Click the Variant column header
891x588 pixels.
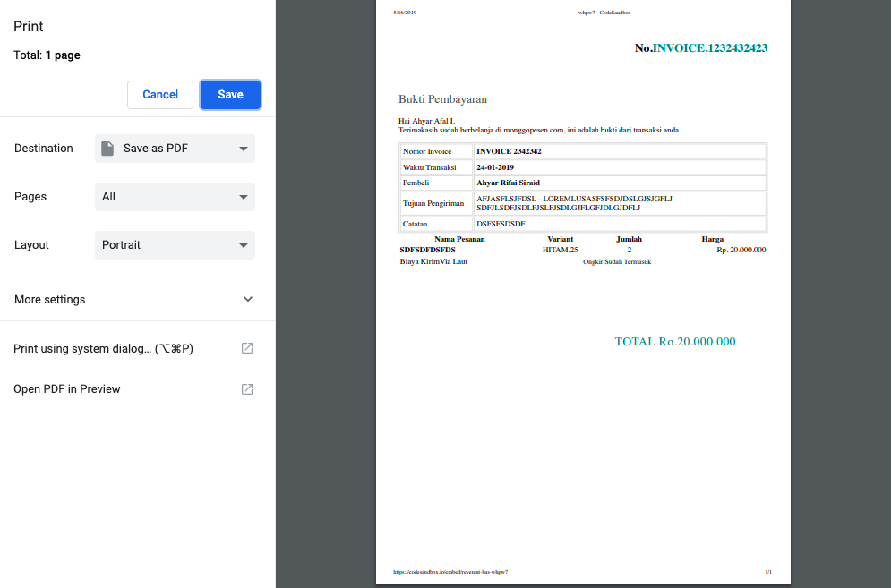tap(561, 239)
